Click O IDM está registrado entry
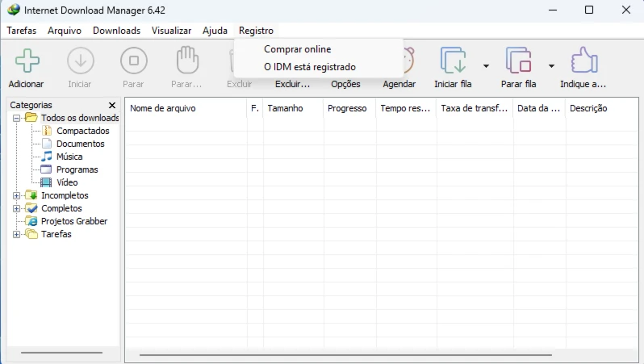Image resolution: width=644 pixels, height=364 pixels. pyautogui.click(x=309, y=67)
